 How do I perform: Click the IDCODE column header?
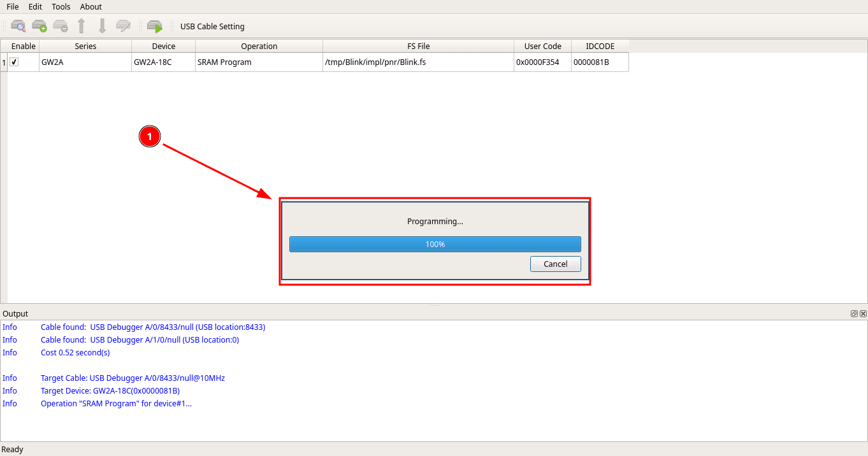click(x=600, y=46)
